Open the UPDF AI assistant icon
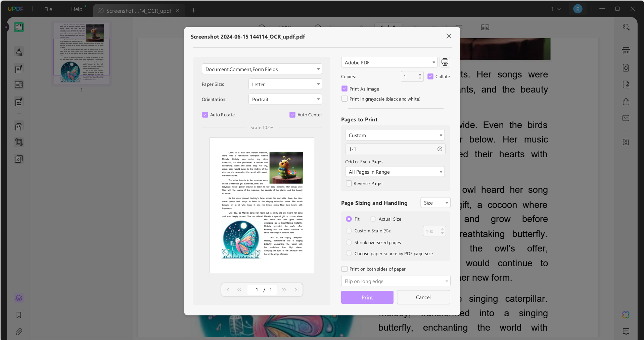The image size is (644, 340). point(626,315)
